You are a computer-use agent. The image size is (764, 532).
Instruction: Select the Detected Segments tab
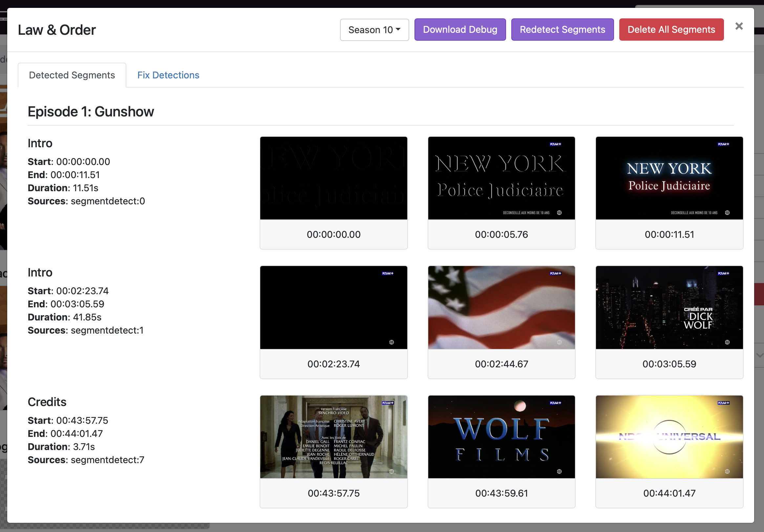pos(72,75)
